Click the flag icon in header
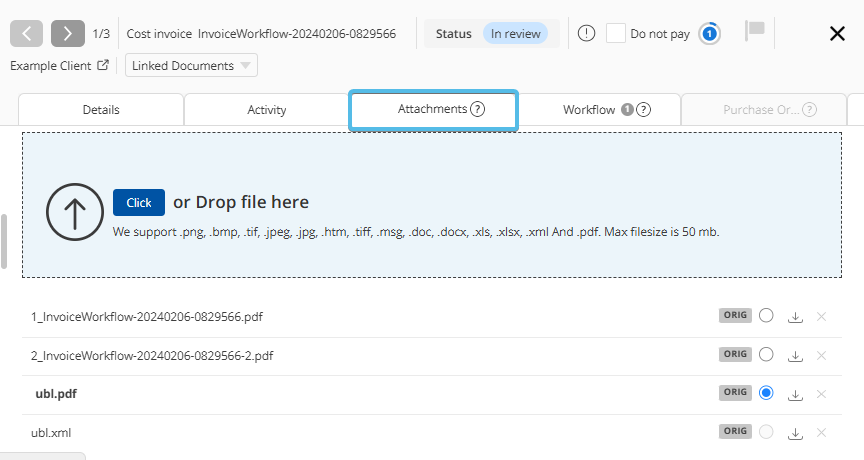 755,32
